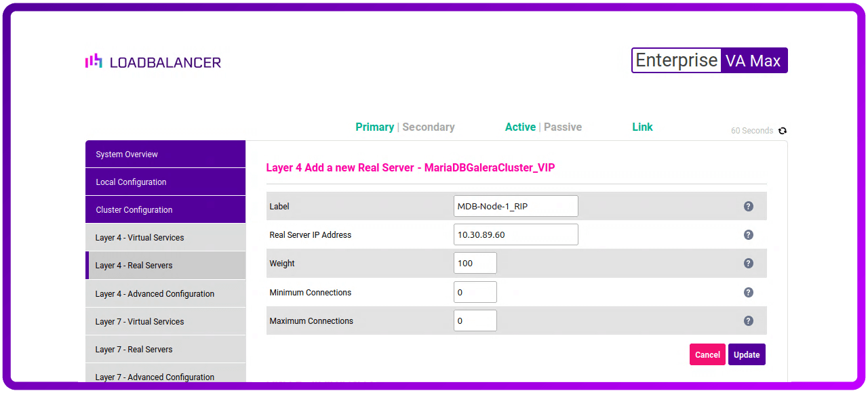Show help for Minimum Connections
The width and height of the screenshot is (868, 393).
[749, 292]
